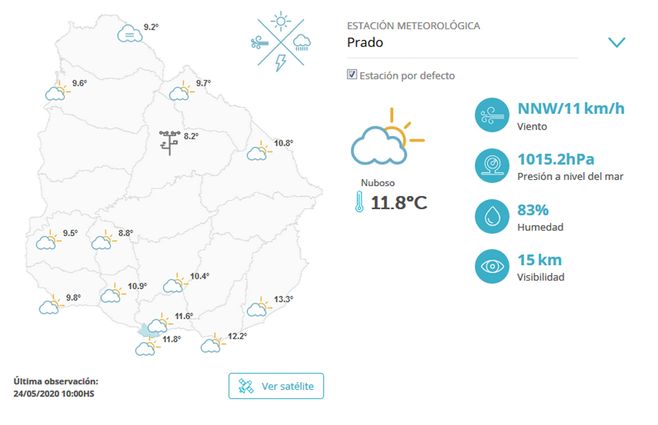Screen dimensions: 658x425
Task: Toggle the Estación por defecto checkbox
Action: 351,75
